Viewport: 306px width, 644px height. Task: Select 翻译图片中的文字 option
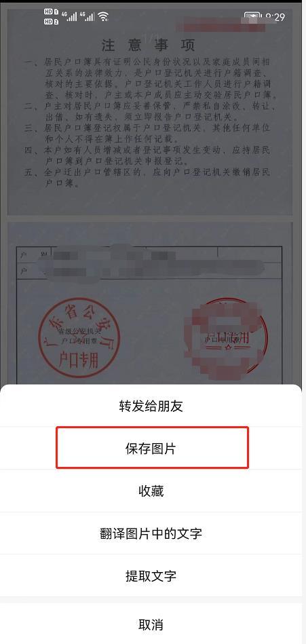point(151,533)
